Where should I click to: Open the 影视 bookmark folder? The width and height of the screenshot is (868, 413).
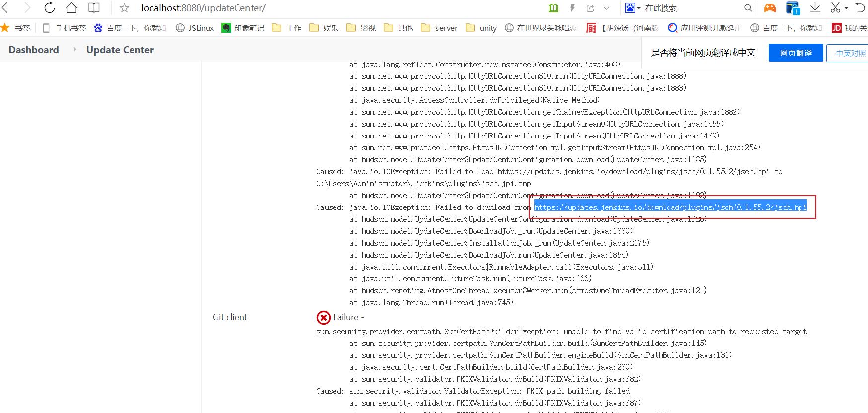[361, 28]
